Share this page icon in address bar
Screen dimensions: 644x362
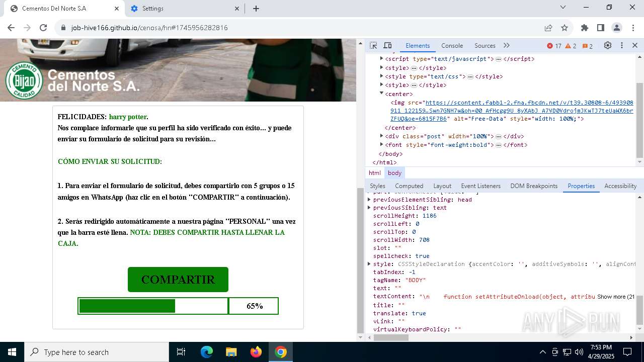coord(548,28)
